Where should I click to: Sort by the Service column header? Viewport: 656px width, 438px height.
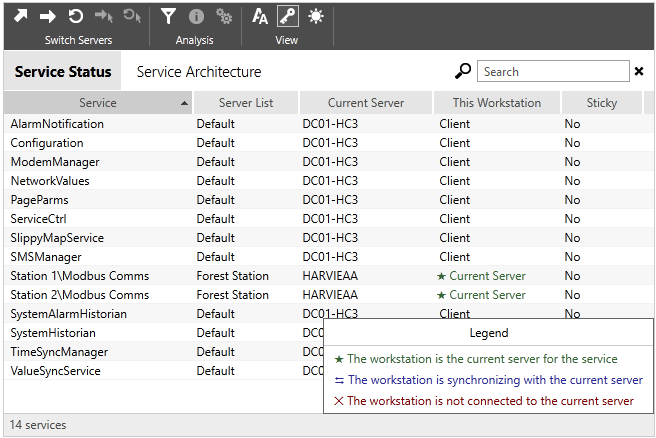(97, 103)
